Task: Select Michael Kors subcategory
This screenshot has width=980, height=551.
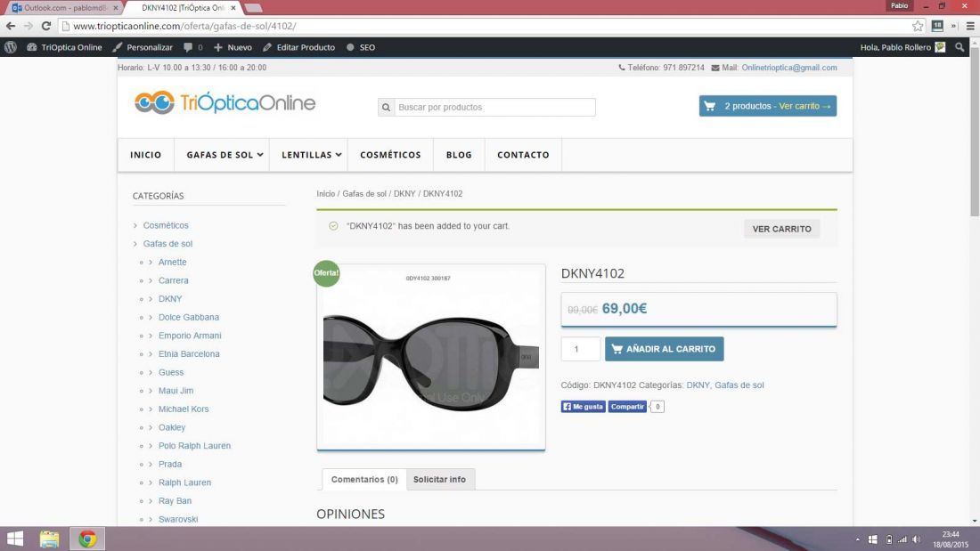Action: [x=184, y=409]
